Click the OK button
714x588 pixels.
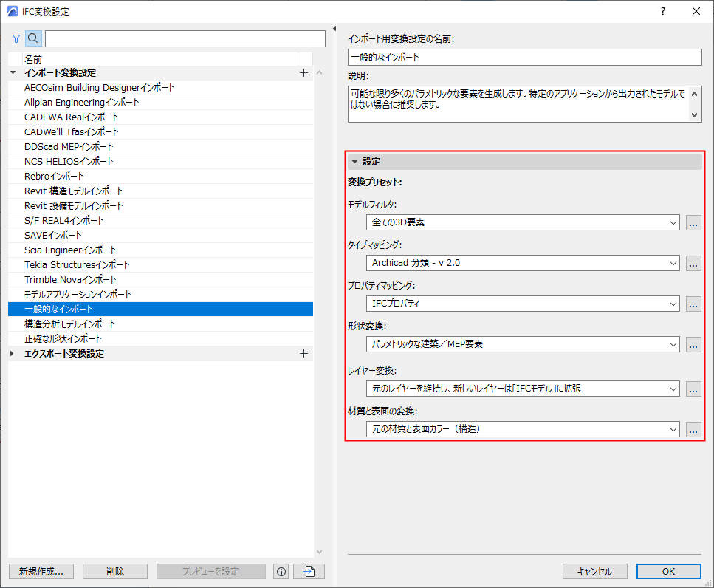tap(668, 571)
